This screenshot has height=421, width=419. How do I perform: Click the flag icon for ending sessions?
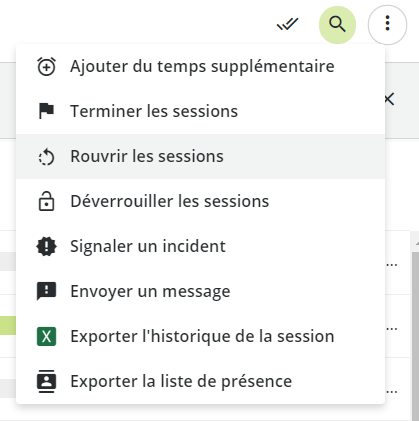pyautogui.click(x=46, y=111)
